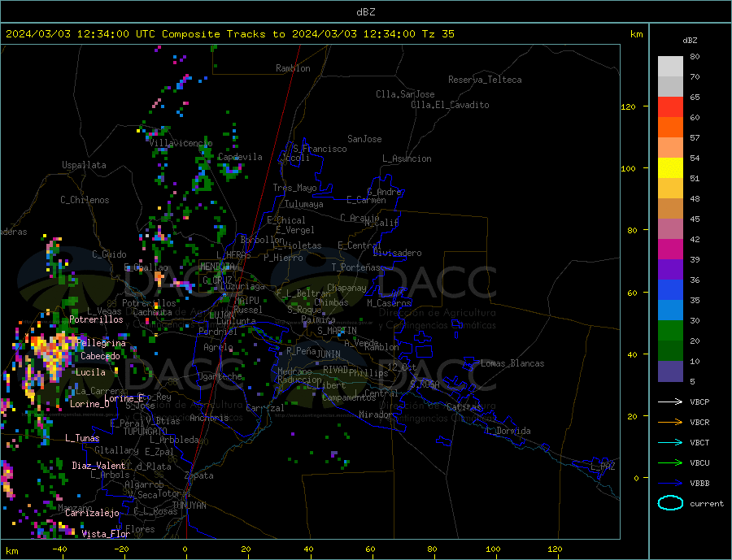The width and height of the screenshot is (732, 560).
Task: Click the green 30 dBZ color swatch
Action: [670, 331]
